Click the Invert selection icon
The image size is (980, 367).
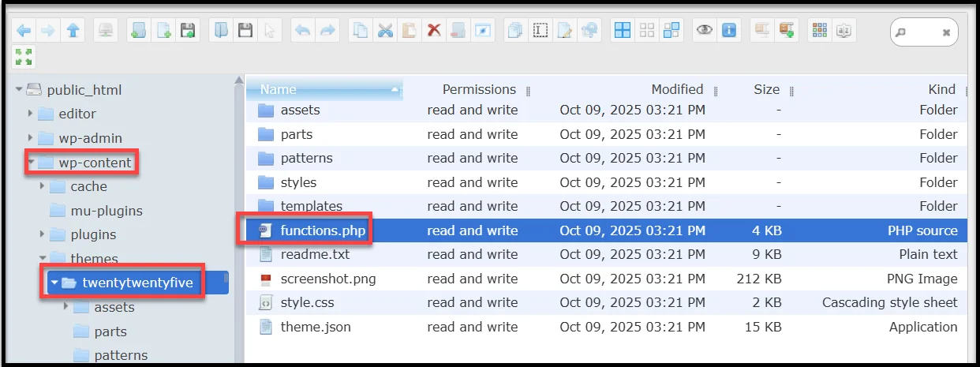coord(671,31)
